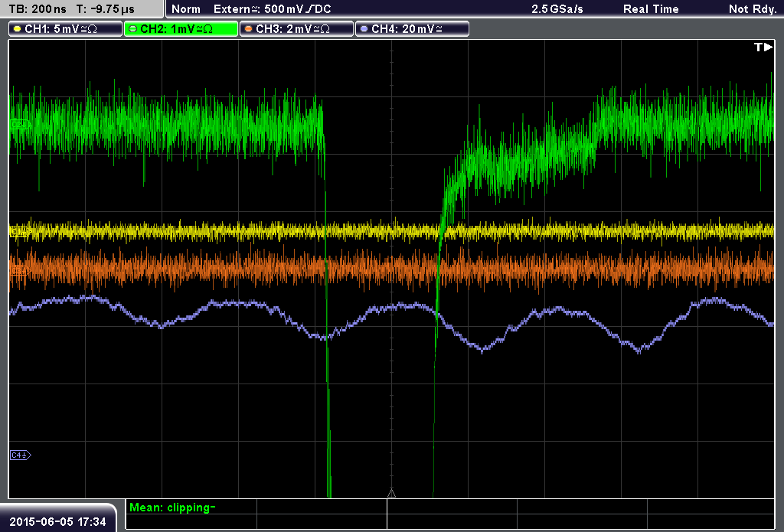This screenshot has width=784, height=532.
Task: Select the CH1 5 mV channel tab
Action: coord(66,29)
